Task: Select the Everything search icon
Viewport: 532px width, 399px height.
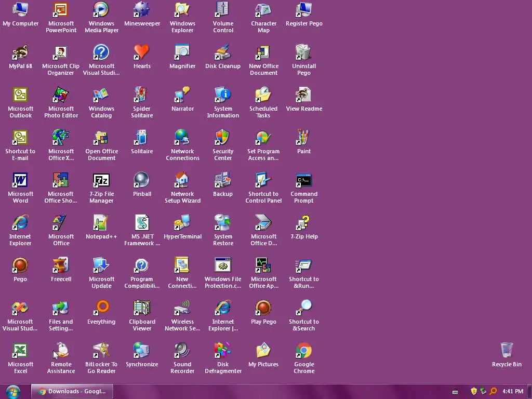Action: click(x=101, y=308)
